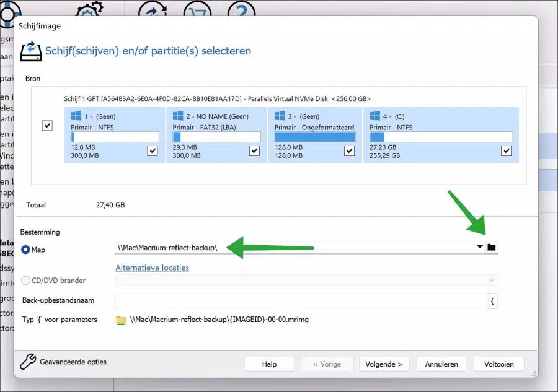Click the Annuleren button

coord(441,364)
